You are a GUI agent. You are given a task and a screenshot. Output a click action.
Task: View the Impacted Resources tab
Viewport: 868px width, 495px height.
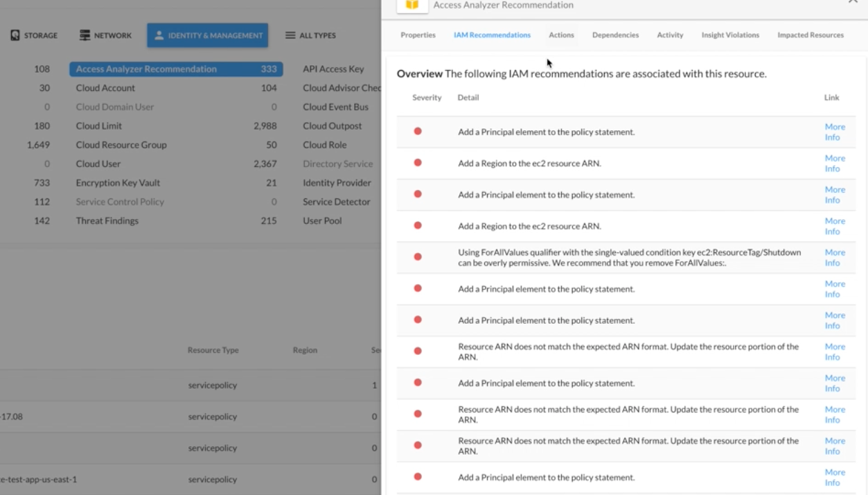[x=811, y=35]
